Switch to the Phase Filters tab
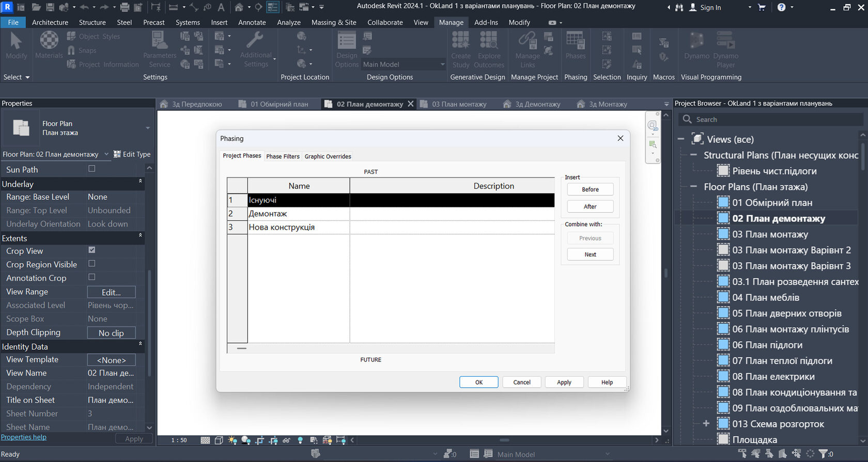Viewport: 868px width, 462px height. tap(283, 156)
